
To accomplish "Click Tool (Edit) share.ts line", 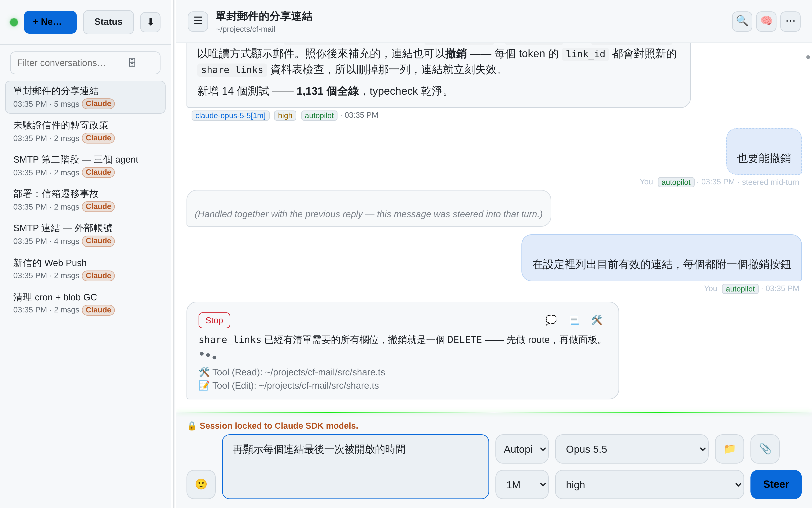I will (x=289, y=385).
